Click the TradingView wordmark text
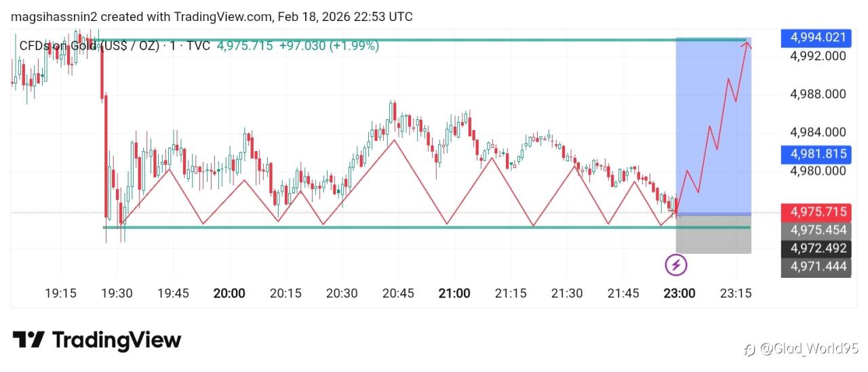Viewport: 868px width, 372px height. tap(116, 339)
